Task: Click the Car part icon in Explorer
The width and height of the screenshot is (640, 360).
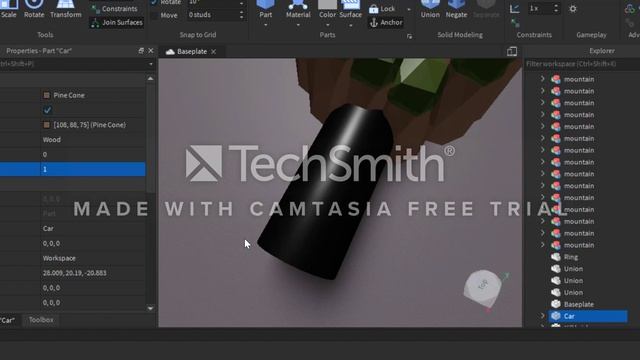Action: (556, 316)
